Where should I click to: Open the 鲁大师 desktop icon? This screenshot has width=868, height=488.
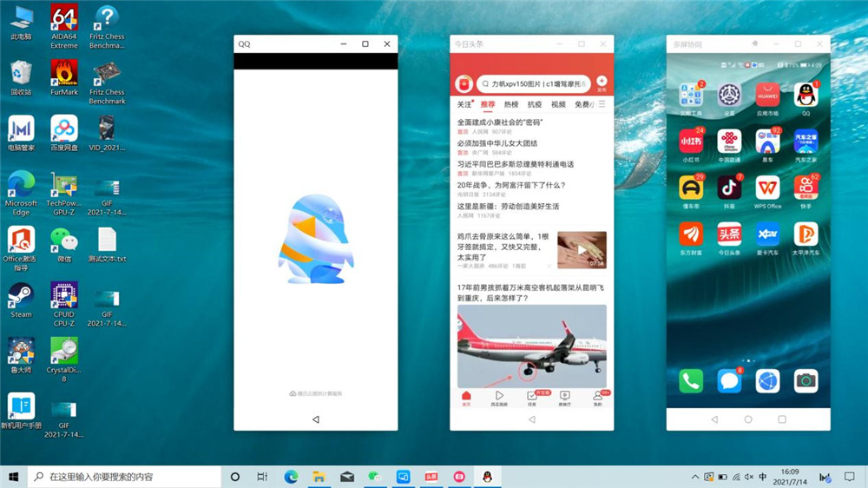point(21,355)
